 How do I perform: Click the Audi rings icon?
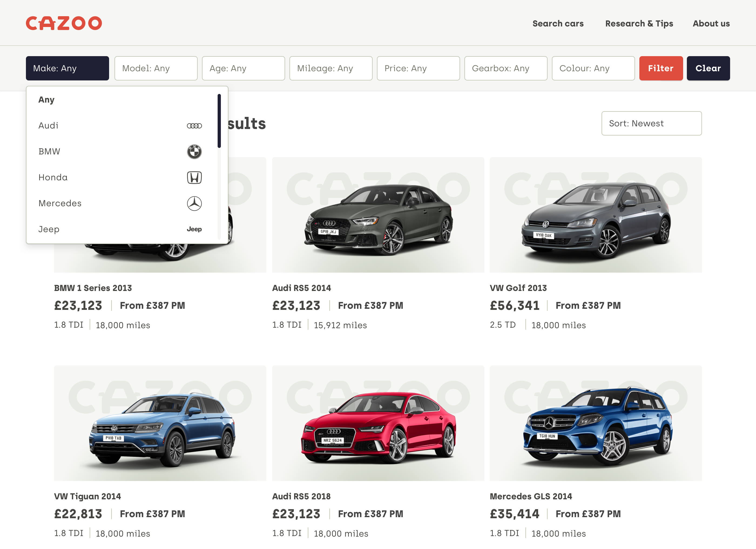click(194, 126)
